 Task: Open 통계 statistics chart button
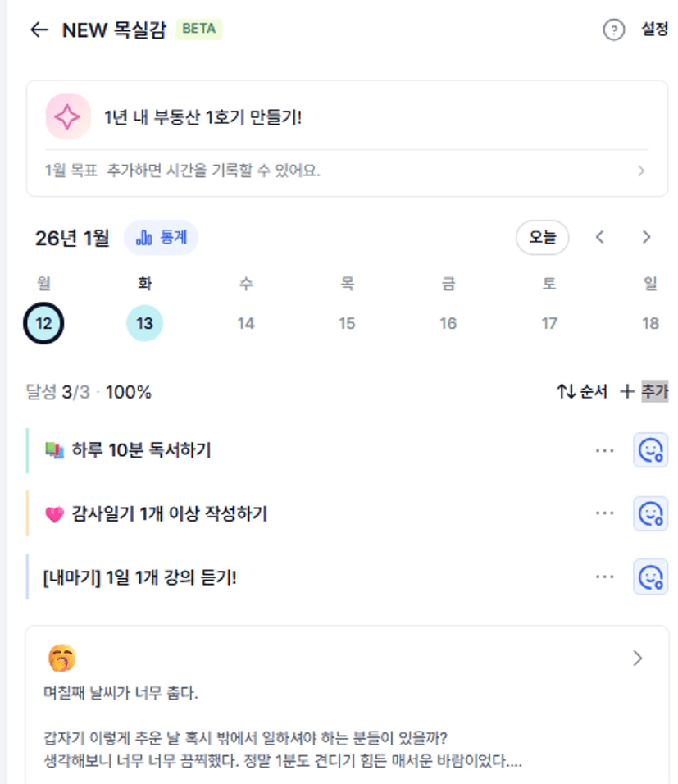click(162, 238)
